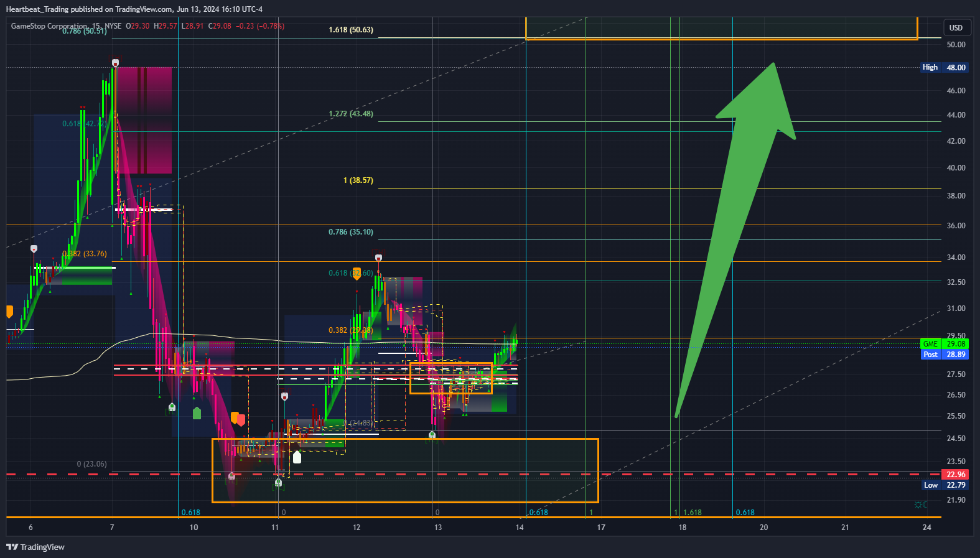
Task: Click the 44.00 price on the scale
Action: (x=956, y=114)
